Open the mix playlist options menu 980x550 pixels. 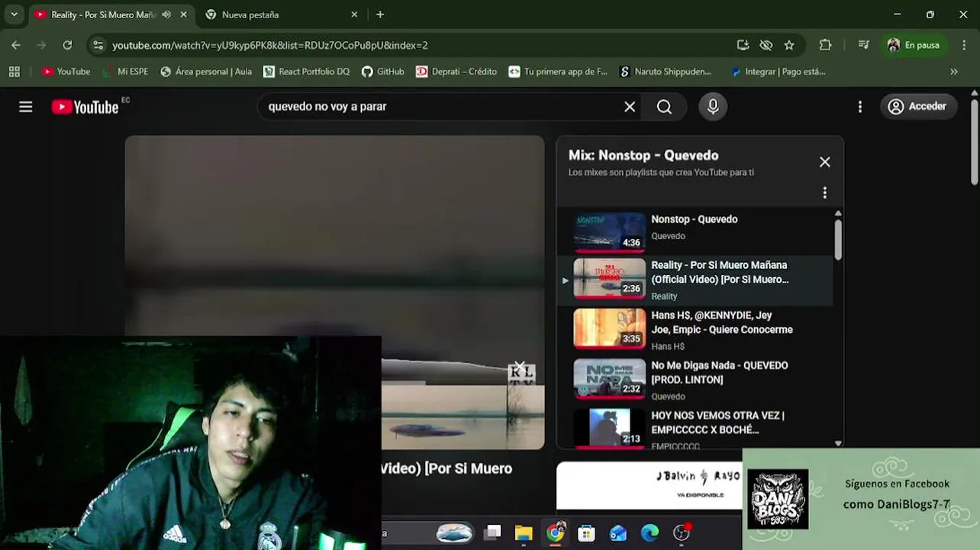click(824, 192)
